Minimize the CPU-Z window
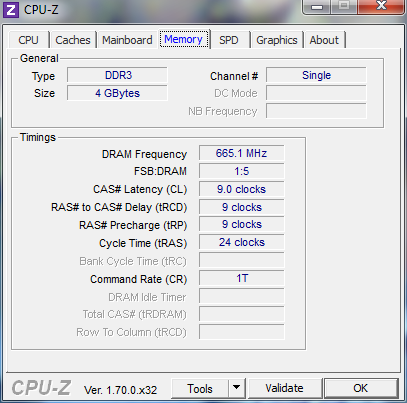Viewport: 407px width, 403px height. pos(317,7)
